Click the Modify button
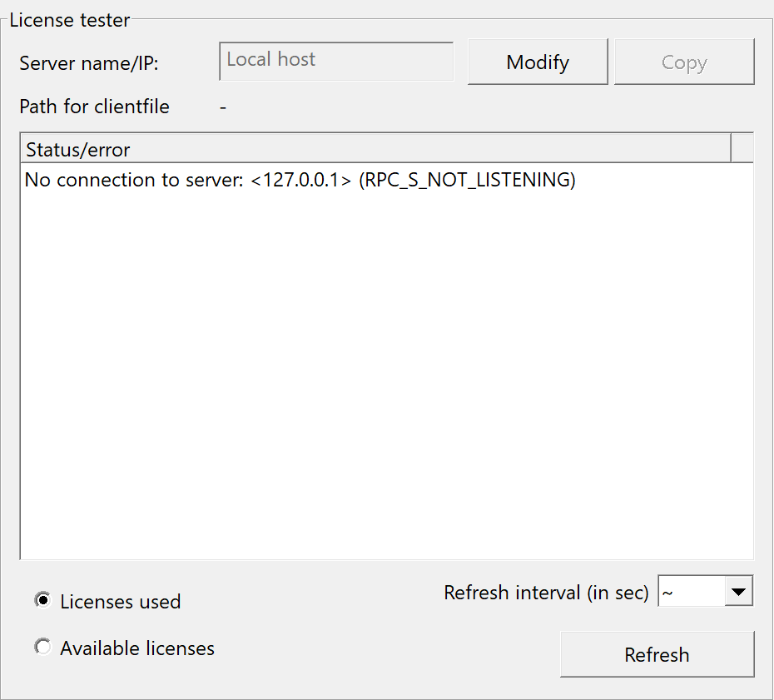Screen dimensions: 774x700 pos(538,62)
